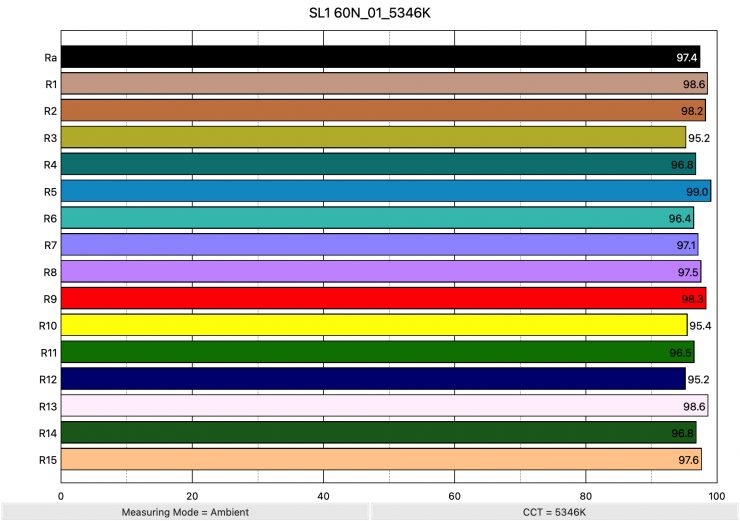Click the brown R2 bar
The image size is (740, 521).
tap(383, 111)
